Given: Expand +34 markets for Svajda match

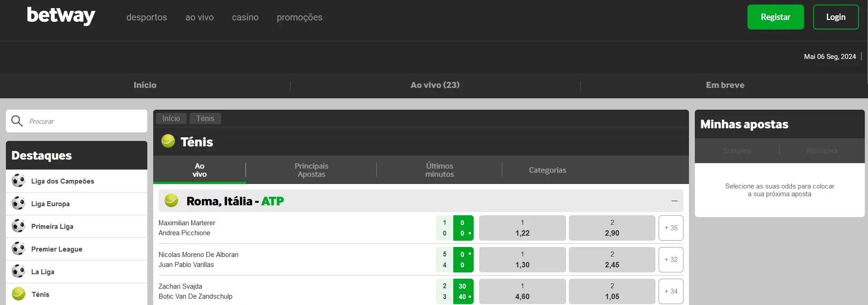Looking at the screenshot, I should (671, 291).
